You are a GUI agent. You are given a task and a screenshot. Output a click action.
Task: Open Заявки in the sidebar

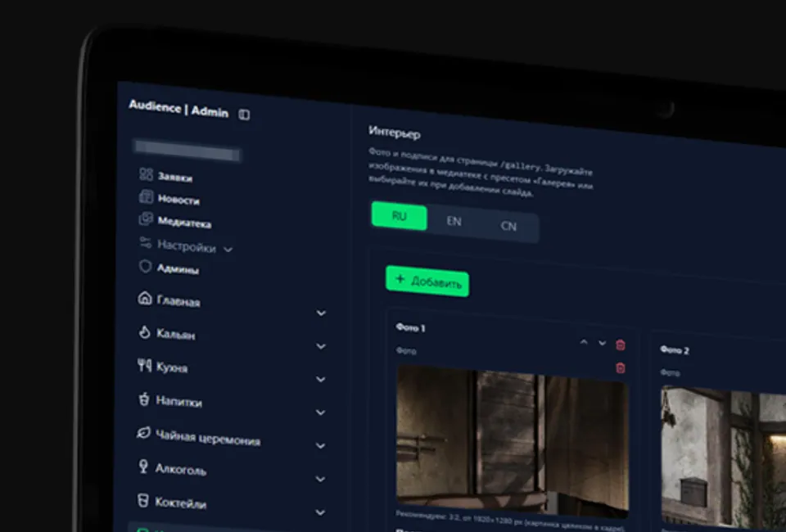click(175, 178)
